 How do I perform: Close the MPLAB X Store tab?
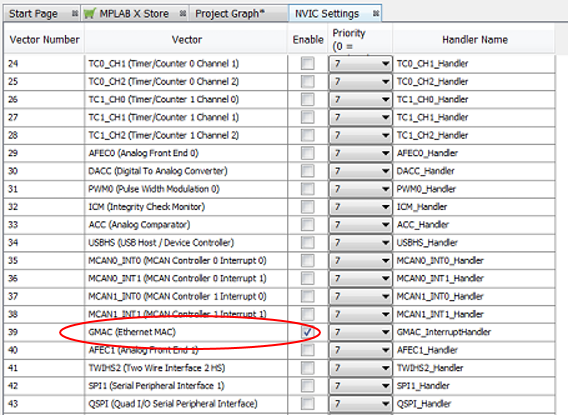[183, 14]
